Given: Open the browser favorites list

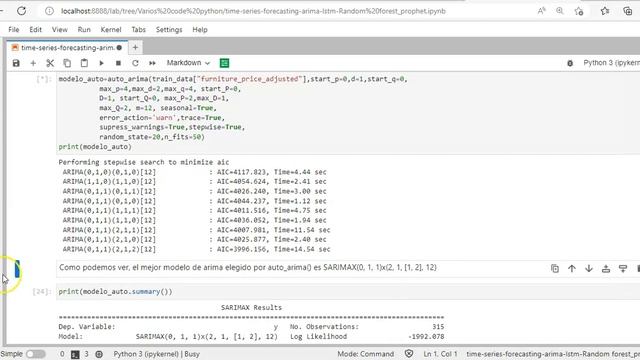Looking at the screenshot, I should (605, 11).
